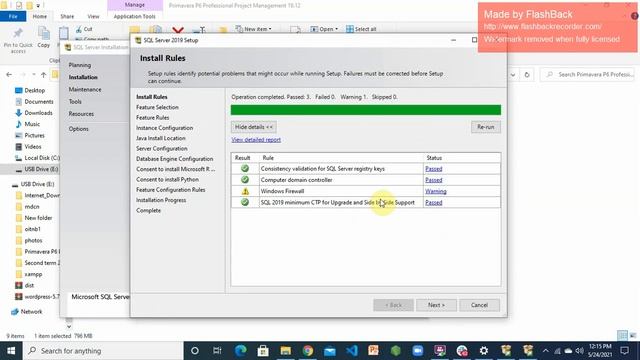Open the Quick Access Toolbar customize dropdown
Image resolution: width=640 pixels, height=360 pixels.
click(38, 6)
